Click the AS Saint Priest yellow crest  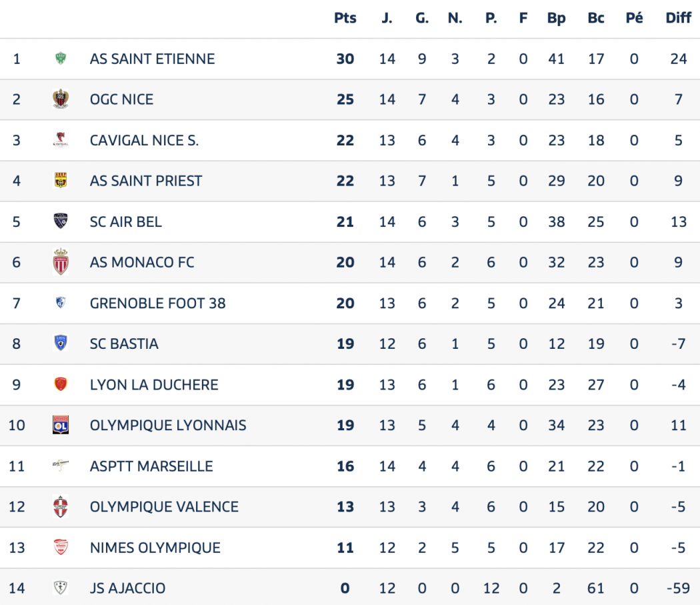[61, 181]
